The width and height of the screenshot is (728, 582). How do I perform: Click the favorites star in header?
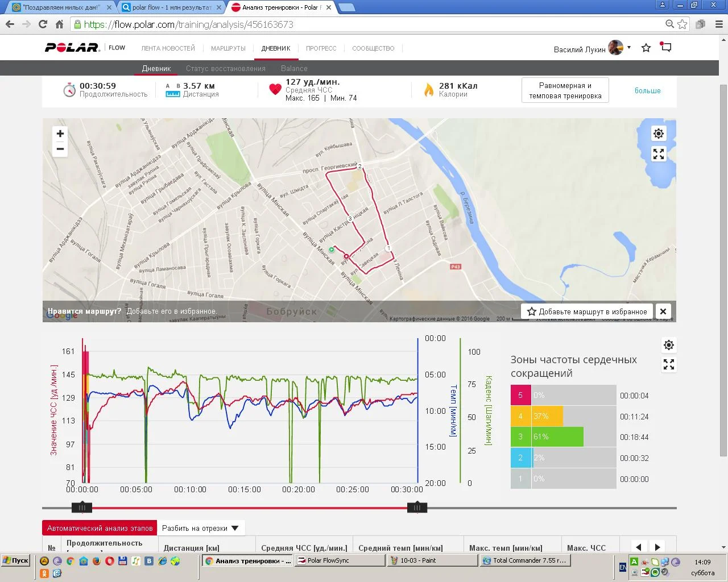click(x=646, y=48)
